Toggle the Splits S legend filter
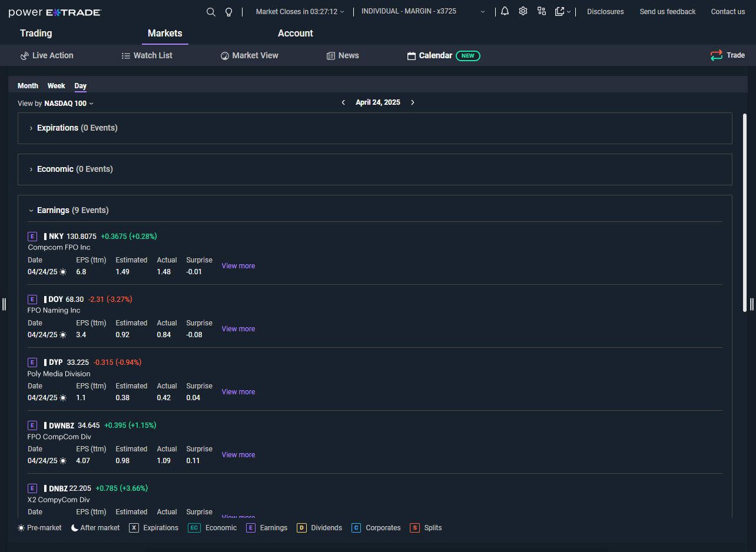756x552 pixels. (415, 528)
